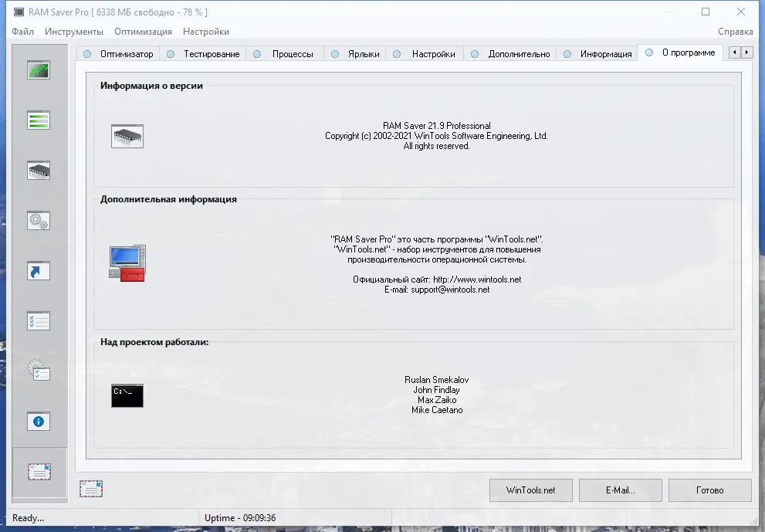Viewport: 765px width, 532px height.
Task: Click the blue info circle sidebar icon
Action: pos(39,422)
